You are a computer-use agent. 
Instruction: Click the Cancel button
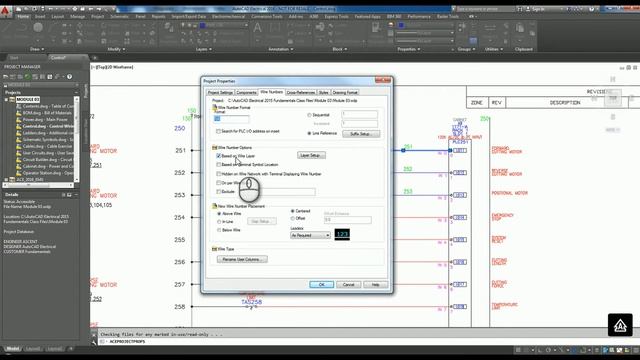click(349, 284)
